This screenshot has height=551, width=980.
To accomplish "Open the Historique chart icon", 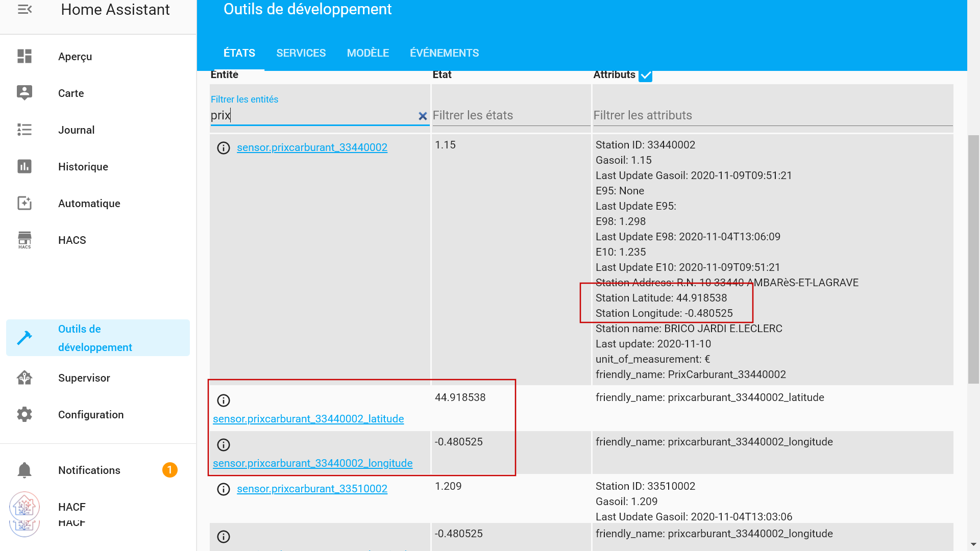I will coord(24,166).
